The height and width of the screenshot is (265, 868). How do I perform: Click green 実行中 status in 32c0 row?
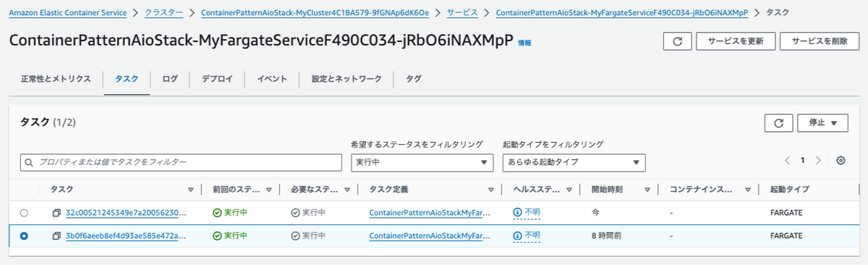pos(230,213)
